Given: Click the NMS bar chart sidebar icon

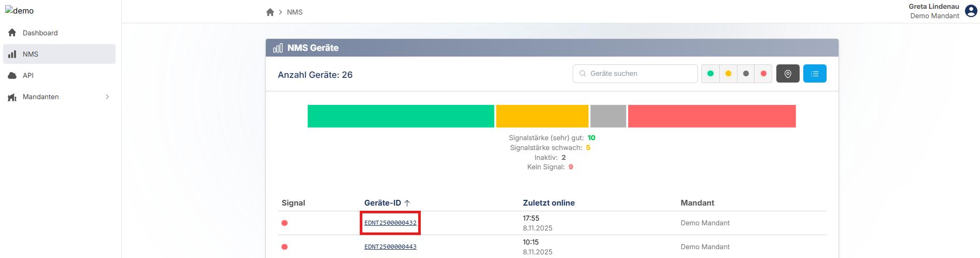Looking at the screenshot, I should click(x=12, y=54).
